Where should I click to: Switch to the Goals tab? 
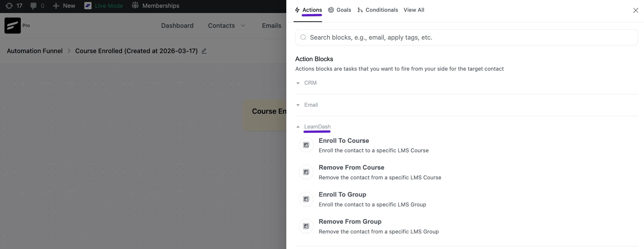tap(340, 10)
